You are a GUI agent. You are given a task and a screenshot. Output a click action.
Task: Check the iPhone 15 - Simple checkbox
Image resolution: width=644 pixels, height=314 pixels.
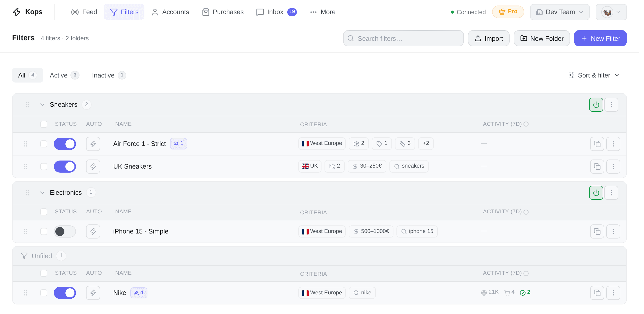44,231
